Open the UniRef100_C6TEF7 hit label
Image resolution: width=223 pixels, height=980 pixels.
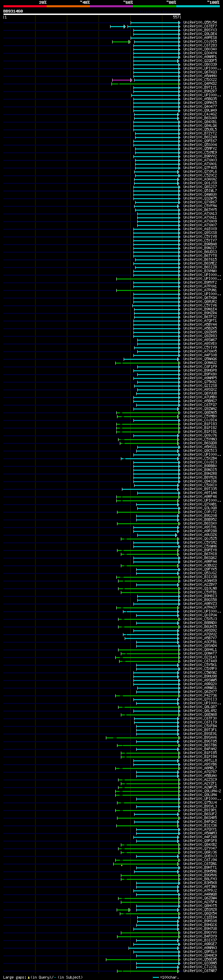point(200,26)
